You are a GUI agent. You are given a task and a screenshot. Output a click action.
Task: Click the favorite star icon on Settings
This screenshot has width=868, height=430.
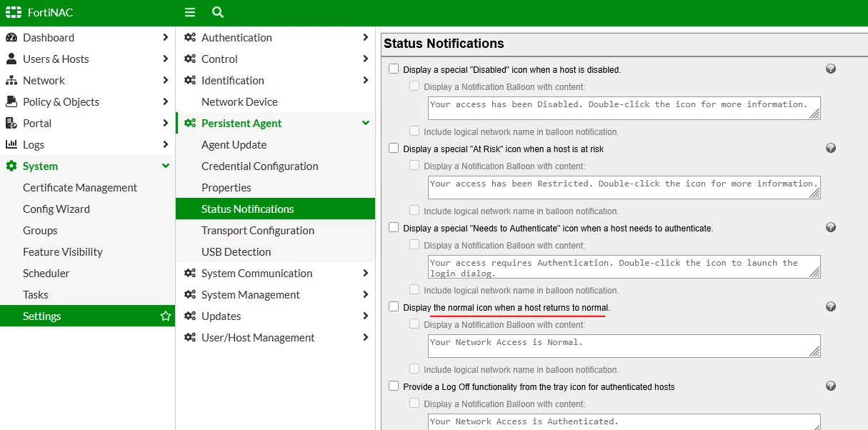tap(166, 316)
